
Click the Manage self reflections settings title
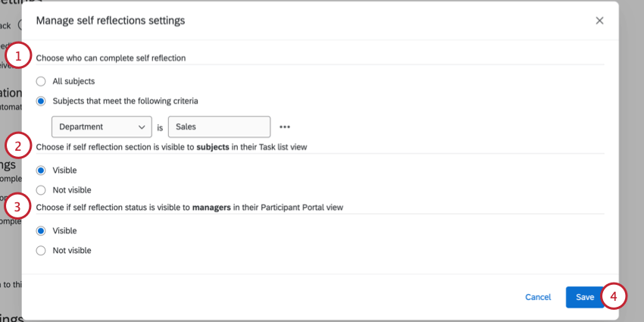click(x=111, y=20)
